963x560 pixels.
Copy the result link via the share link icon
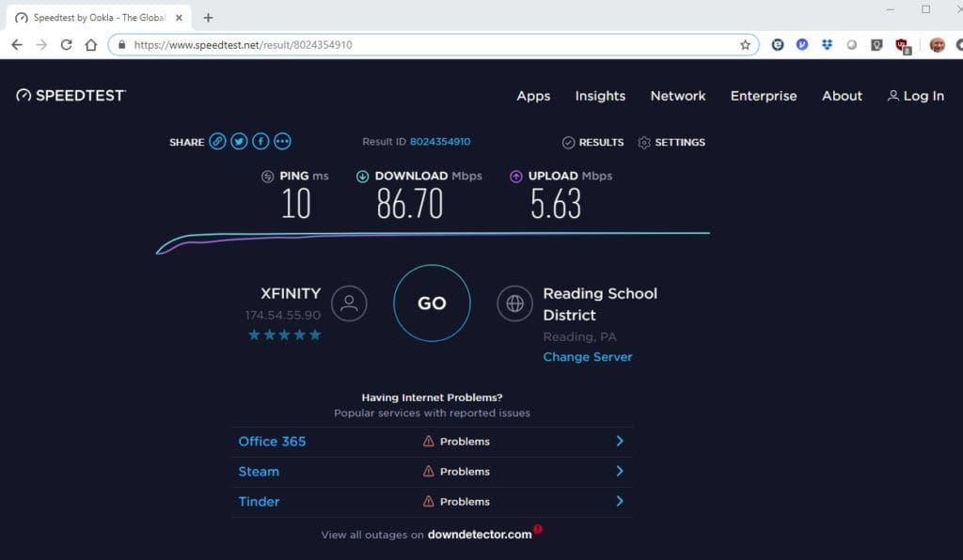(217, 141)
